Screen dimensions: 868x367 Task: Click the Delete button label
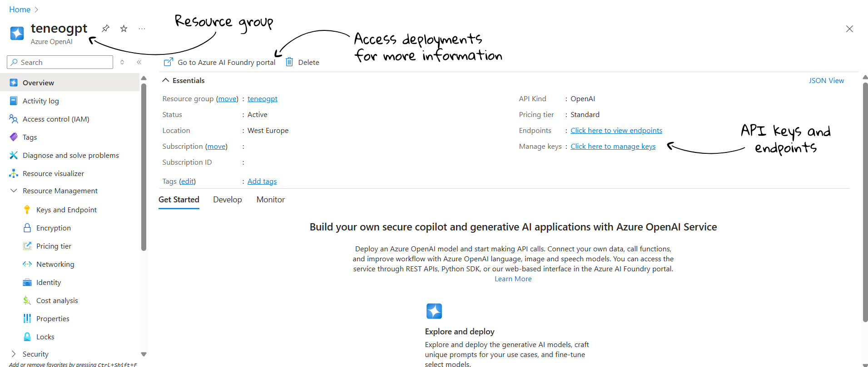[309, 62]
